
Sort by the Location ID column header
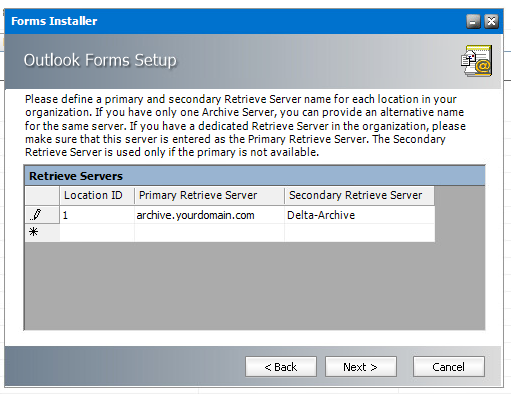click(97, 195)
